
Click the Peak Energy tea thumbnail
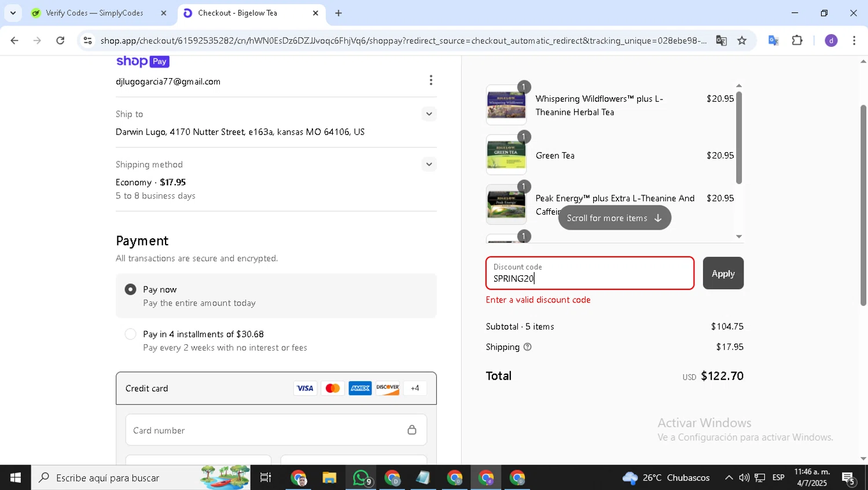click(x=506, y=205)
